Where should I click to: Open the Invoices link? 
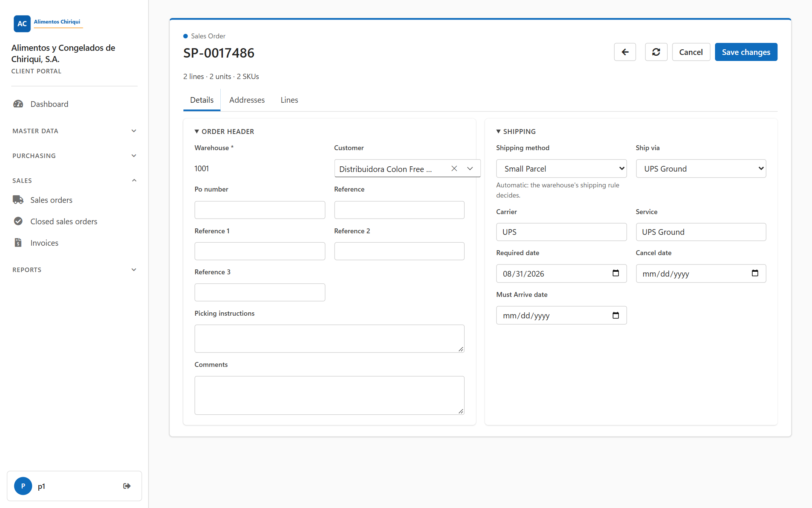coord(44,243)
